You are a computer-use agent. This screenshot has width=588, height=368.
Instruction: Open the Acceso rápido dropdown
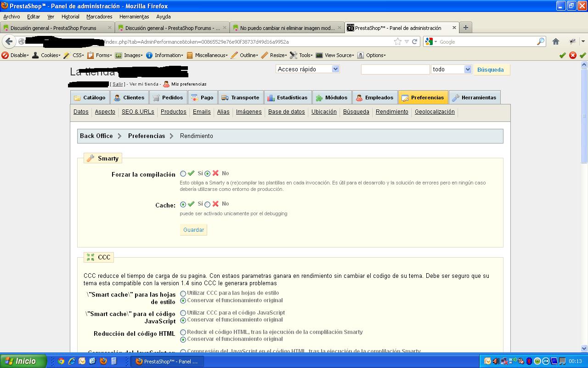(307, 69)
